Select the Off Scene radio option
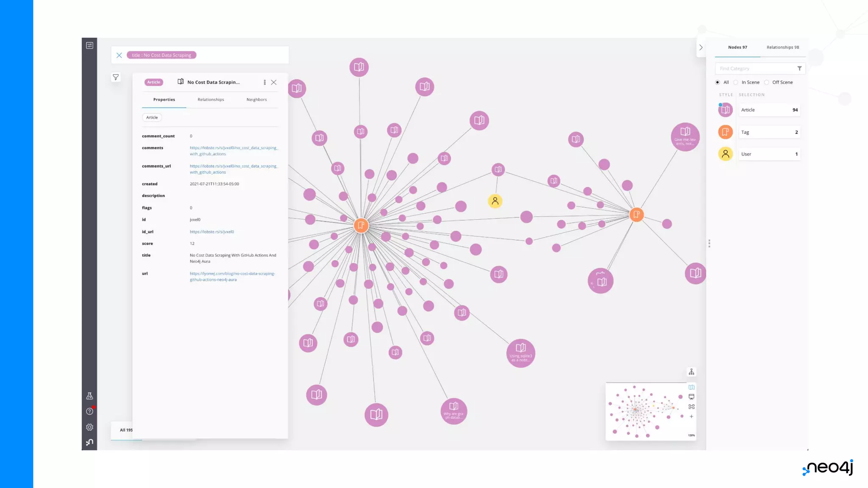868x488 pixels. pyautogui.click(x=766, y=82)
